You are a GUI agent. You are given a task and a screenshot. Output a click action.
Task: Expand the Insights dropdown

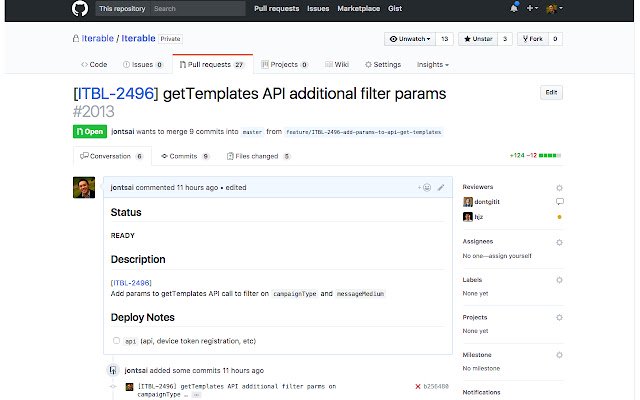click(433, 64)
